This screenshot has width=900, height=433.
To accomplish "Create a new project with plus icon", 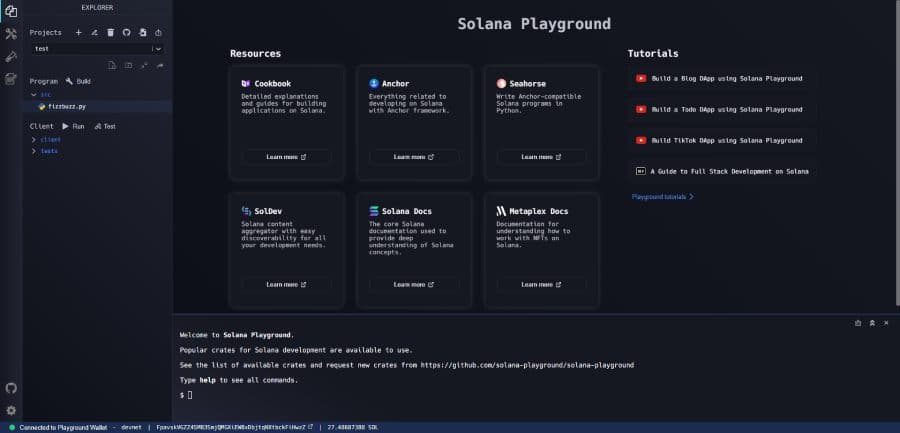I will [x=79, y=33].
